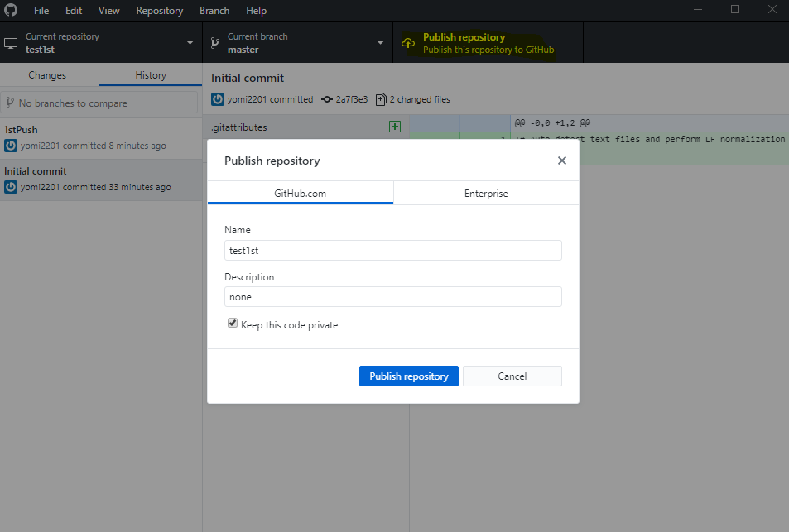This screenshot has width=789, height=532.
Task: Click the branch icon in the compare field
Action: click(10, 103)
